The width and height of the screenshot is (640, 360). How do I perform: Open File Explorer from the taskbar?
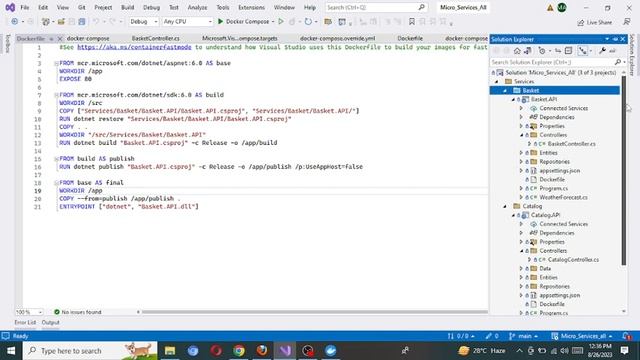click(x=170, y=351)
